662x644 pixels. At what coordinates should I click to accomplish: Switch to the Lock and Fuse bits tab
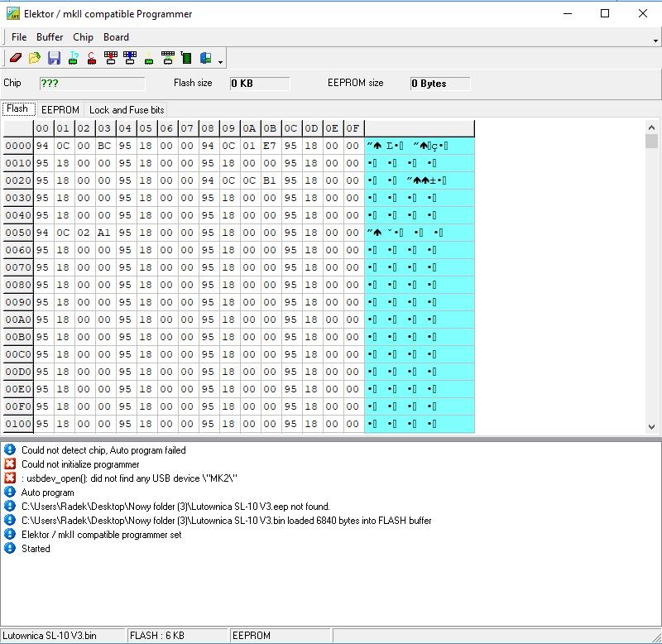point(127,109)
